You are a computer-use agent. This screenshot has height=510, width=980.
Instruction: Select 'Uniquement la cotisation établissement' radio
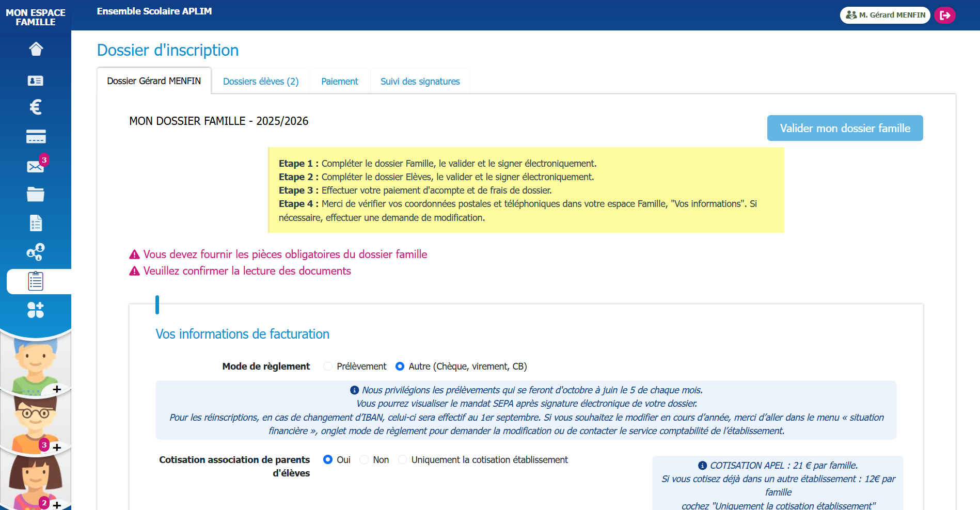click(402, 460)
